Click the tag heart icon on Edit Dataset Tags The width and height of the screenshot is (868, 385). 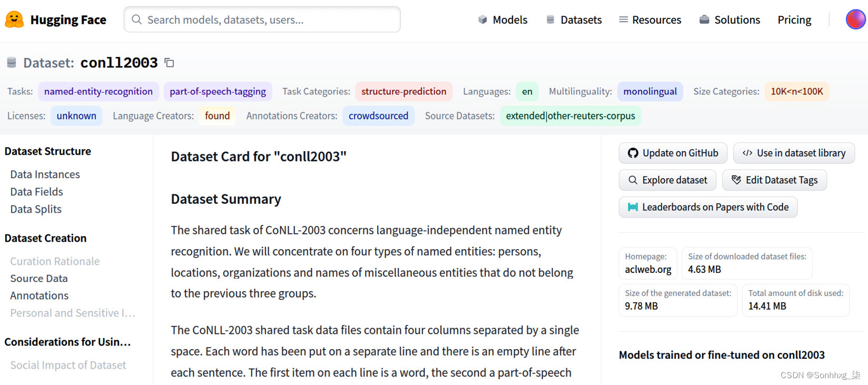tap(736, 180)
